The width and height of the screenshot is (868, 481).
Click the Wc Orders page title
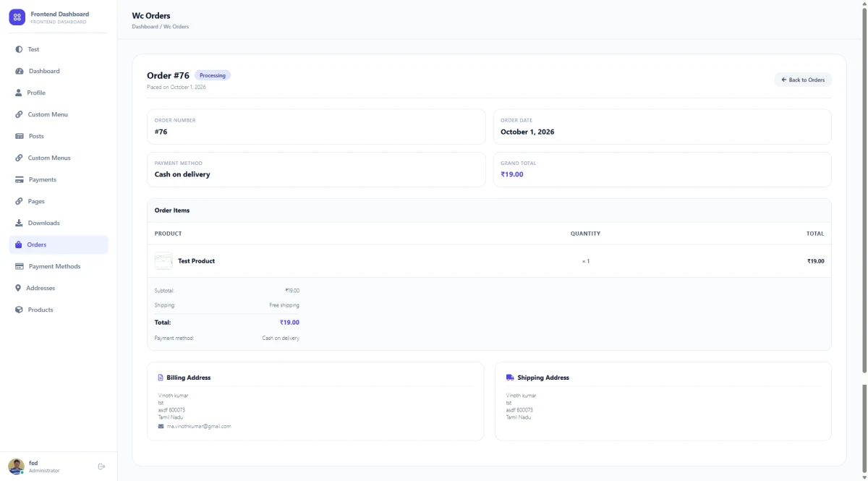pos(151,15)
